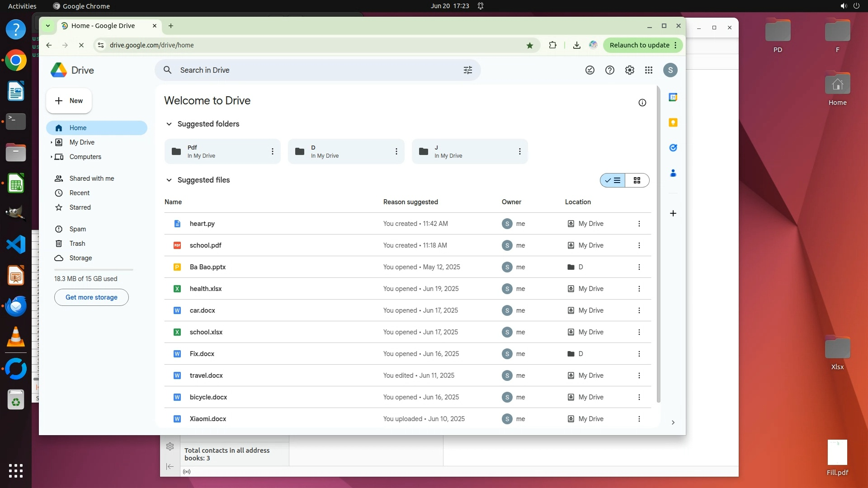Open the offline ready status icon
Screen dimensions: 868x488
590,70
